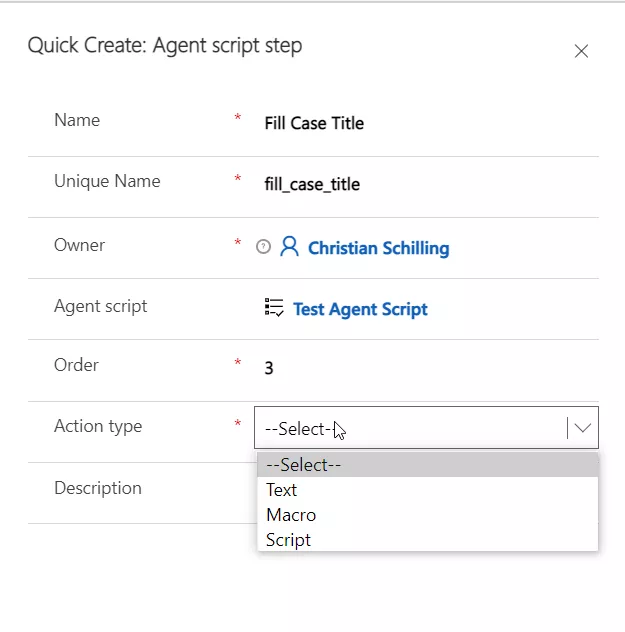625x632 pixels.
Task: Select Text from the Action type list
Action: coord(282,490)
